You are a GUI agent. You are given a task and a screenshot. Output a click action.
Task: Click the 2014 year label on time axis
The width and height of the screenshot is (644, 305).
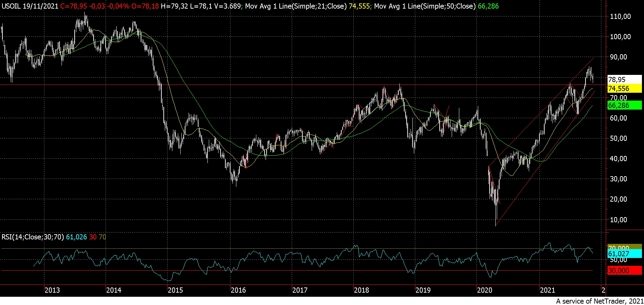tap(114, 290)
